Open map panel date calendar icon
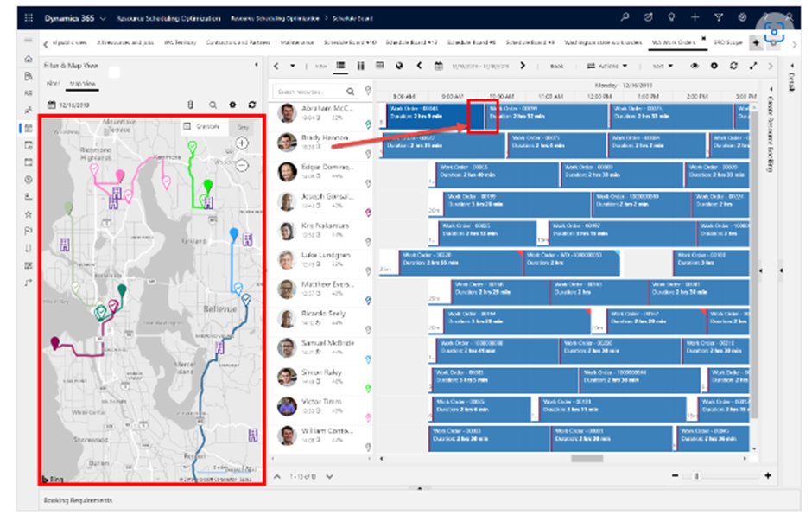 (x=51, y=105)
